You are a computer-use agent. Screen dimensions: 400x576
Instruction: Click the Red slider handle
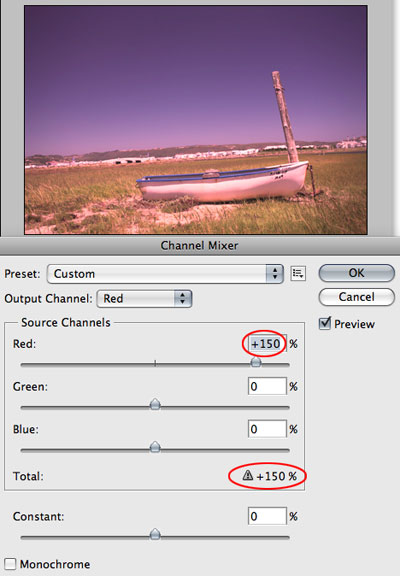coord(256,363)
